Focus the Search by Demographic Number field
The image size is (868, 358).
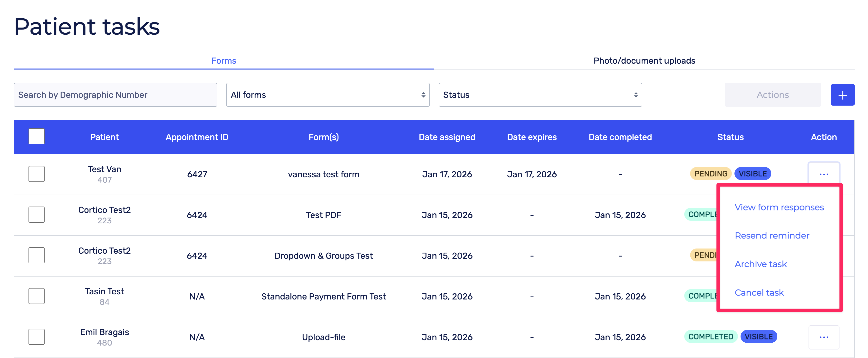(115, 95)
